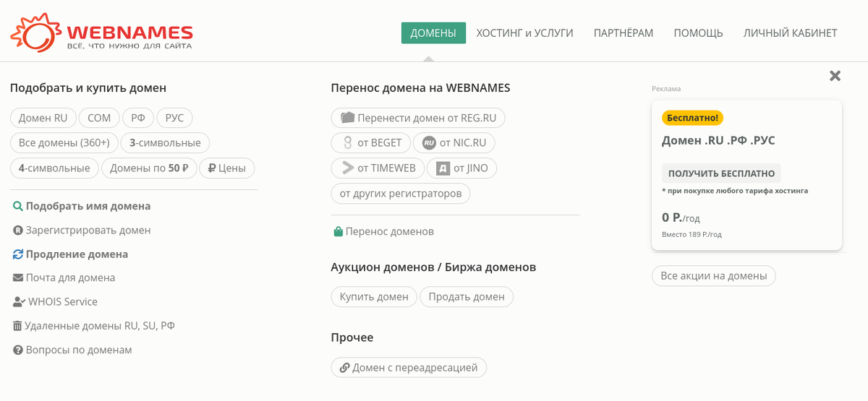Open the Подобрать имя домена link
This screenshot has height=401, width=868.
pyautogui.click(x=88, y=206)
